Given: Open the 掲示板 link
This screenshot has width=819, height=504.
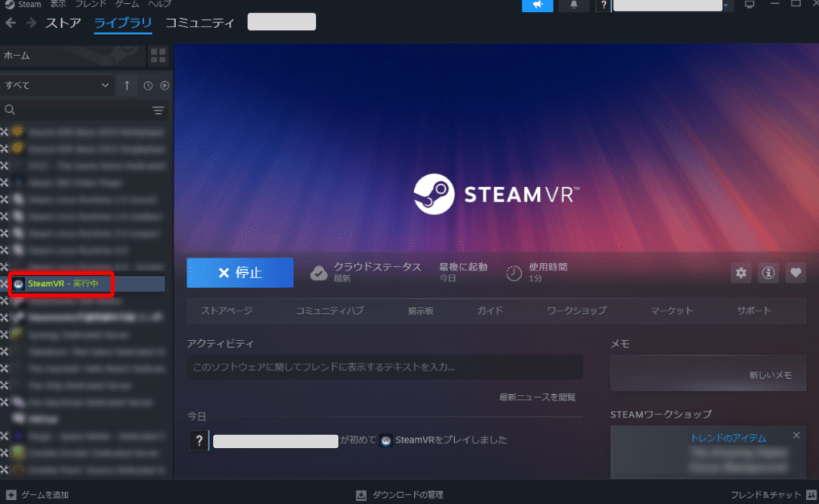Looking at the screenshot, I should click(x=421, y=311).
